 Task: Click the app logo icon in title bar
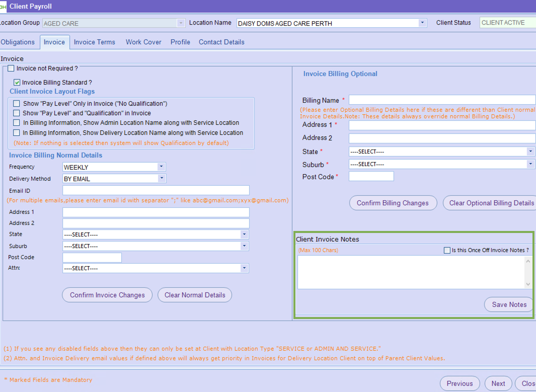pyautogui.click(x=3, y=7)
